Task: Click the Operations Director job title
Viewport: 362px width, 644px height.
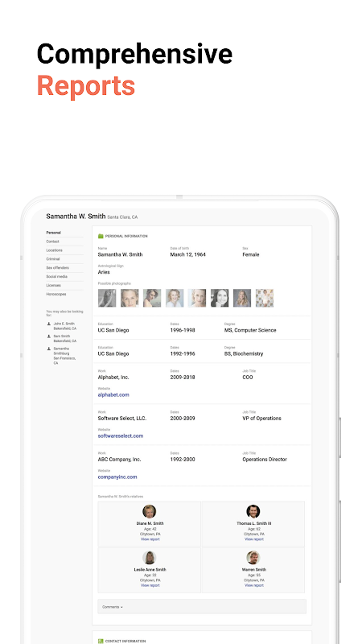Action: click(265, 459)
